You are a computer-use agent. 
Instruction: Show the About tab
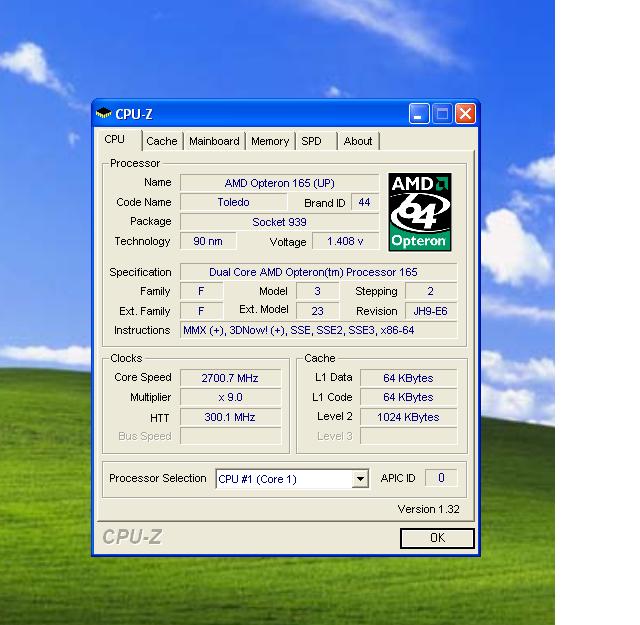[358, 141]
